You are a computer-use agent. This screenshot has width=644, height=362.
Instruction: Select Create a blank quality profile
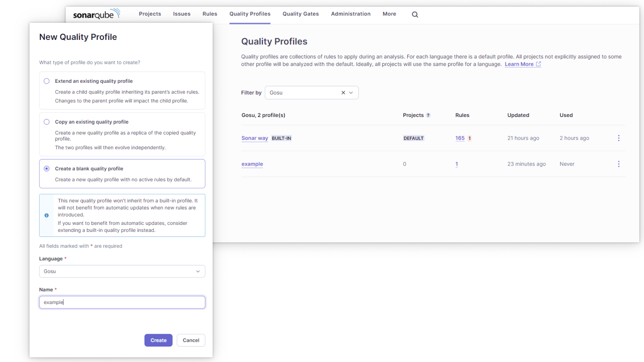pos(47,169)
